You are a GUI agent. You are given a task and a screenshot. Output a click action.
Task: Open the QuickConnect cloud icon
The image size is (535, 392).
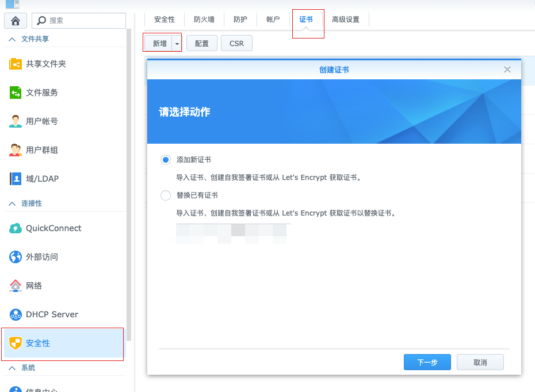click(x=16, y=228)
